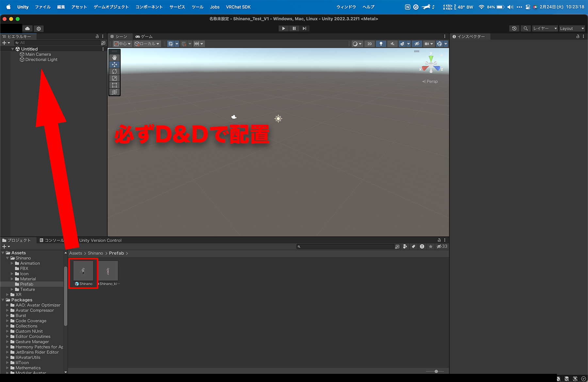Viewport: 588px width, 382px height.
Task: Open the Layout dropdown
Action: (572, 28)
